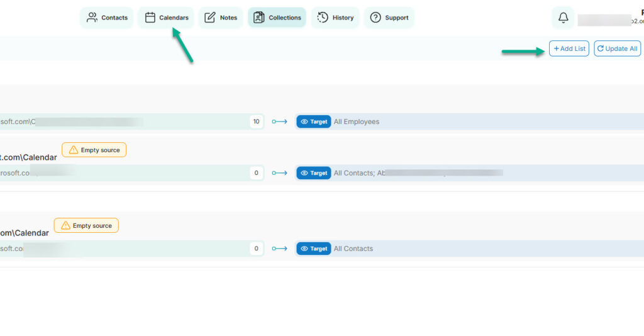
Task: Click the Empty source warning above the last All Contacts row
Action: [x=86, y=225]
